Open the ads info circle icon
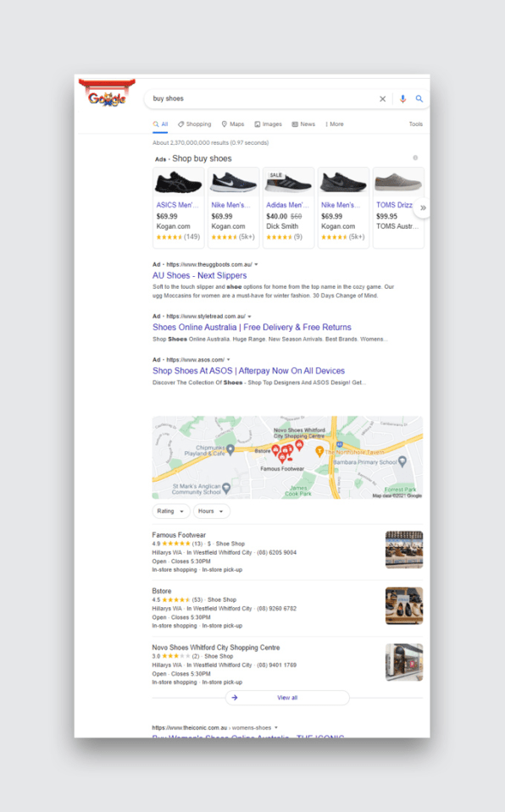Image resolution: width=505 pixels, height=812 pixels. click(x=415, y=158)
